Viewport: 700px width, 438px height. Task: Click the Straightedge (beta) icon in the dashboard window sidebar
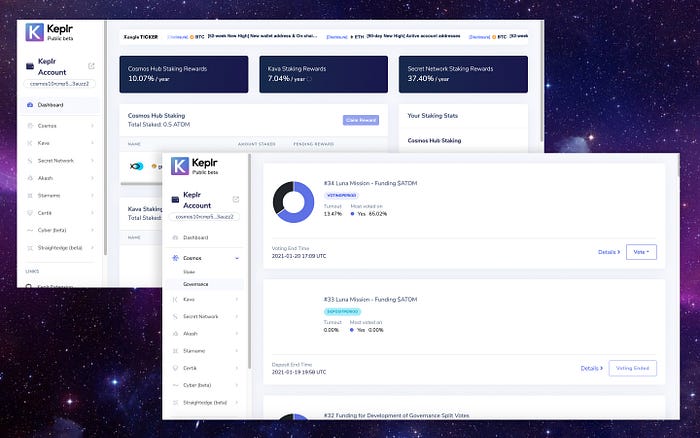[x=30, y=248]
